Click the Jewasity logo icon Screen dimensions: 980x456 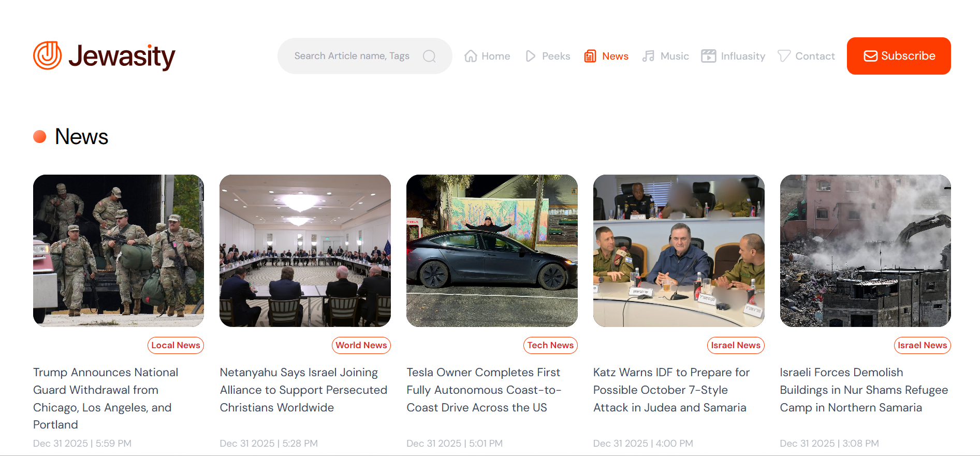tap(47, 55)
